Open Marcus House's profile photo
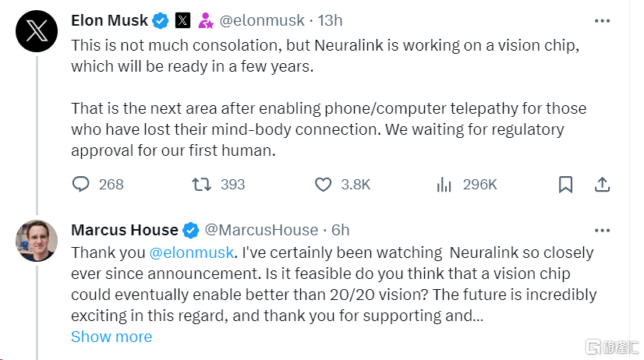Image resolution: width=644 pixels, height=360 pixels. [x=37, y=241]
